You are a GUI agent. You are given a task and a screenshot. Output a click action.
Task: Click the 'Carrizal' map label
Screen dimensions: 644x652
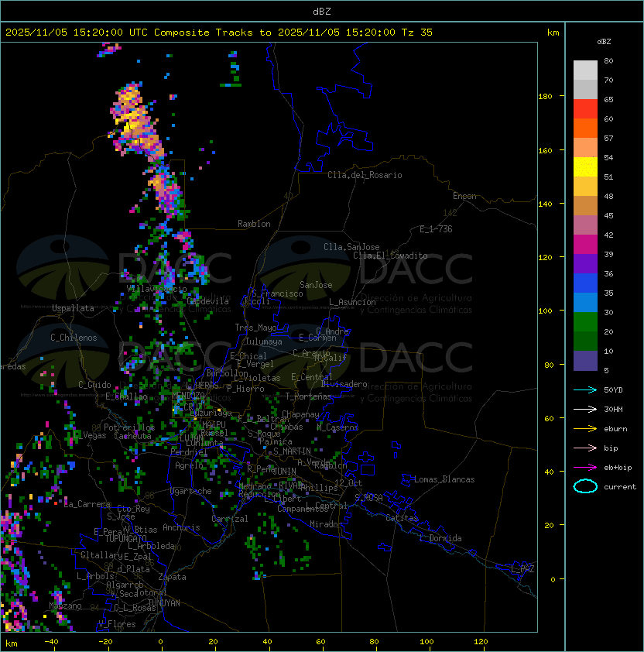(x=230, y=519)
